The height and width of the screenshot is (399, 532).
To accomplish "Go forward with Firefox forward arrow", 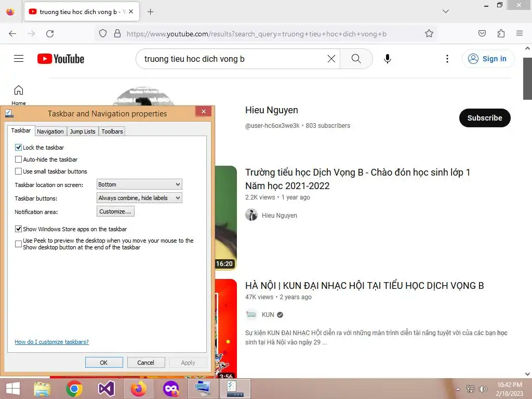I will 31,34.
